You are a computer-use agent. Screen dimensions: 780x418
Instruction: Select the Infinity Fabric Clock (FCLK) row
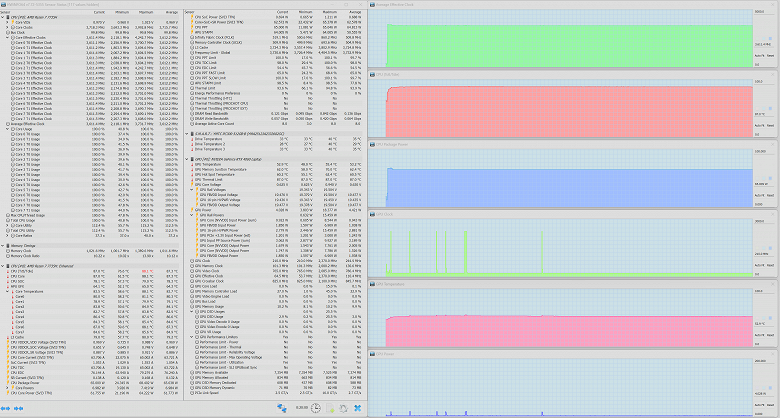coord(274,37)
